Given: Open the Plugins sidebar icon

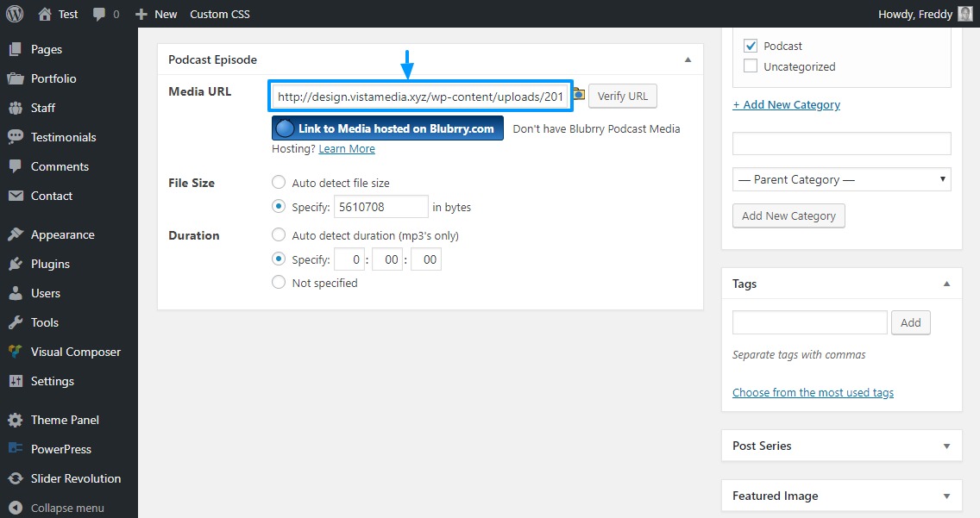Looking at the screenshot, I should click(16, 264).
